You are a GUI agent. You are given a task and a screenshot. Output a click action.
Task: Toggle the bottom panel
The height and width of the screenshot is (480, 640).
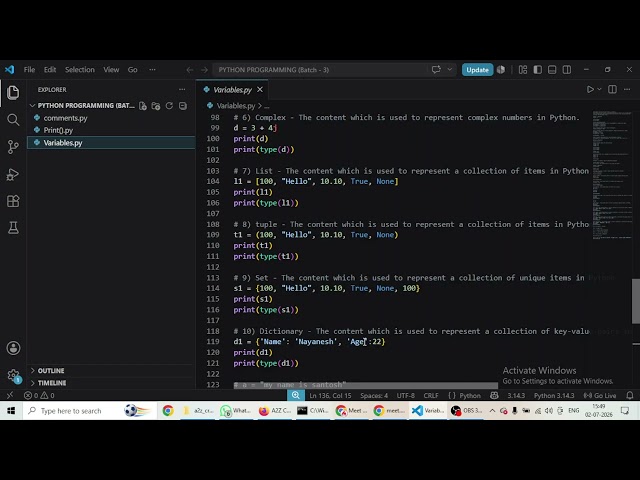pyautogui.click(x=552, y=70)
